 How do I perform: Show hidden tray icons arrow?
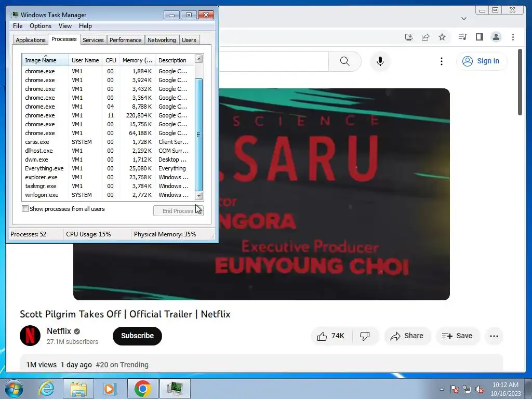coord(442,390)
